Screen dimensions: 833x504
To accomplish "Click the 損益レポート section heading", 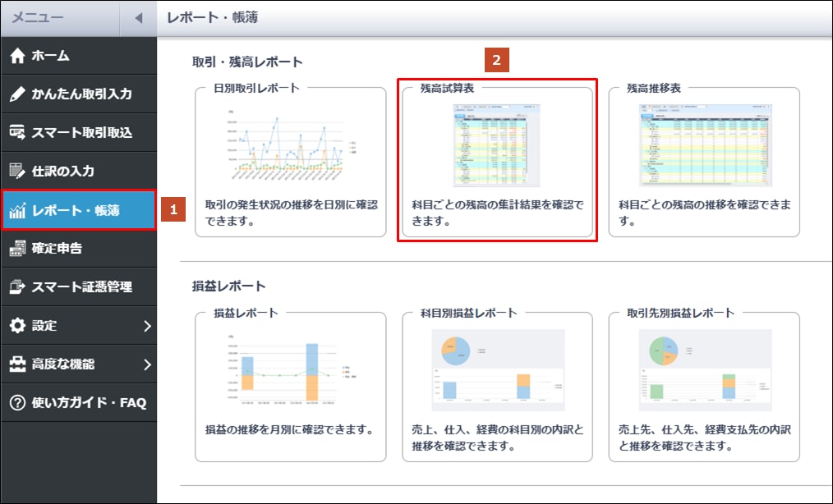I will pyautogui.click(x=229, y=286).
